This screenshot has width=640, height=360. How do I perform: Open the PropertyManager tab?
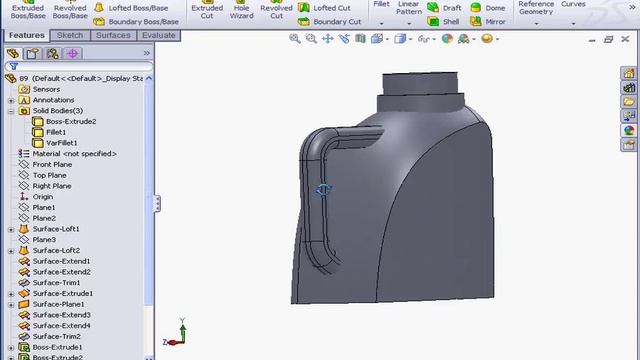(x=33, y=53)
